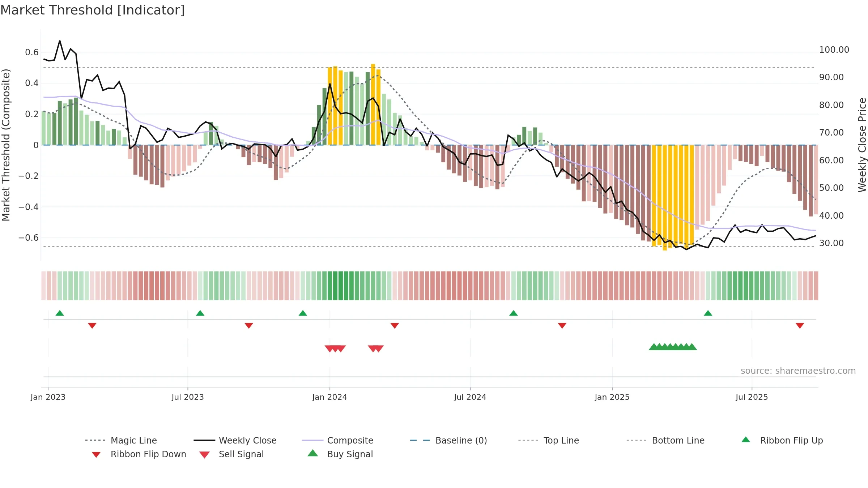The image size is (868, 488).
Task: Click the chart title Market Threshold [Indicator]
Action: point(93,10)
